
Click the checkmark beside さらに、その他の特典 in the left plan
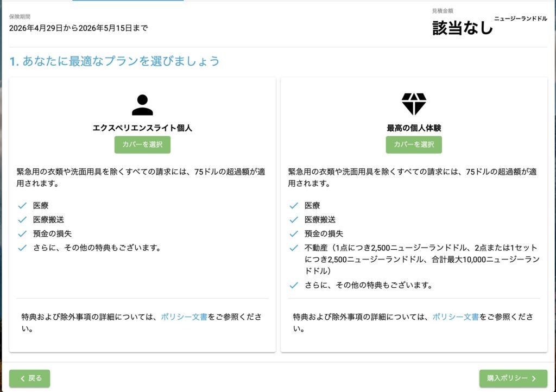pyautogui.click(x=22, y=248)
